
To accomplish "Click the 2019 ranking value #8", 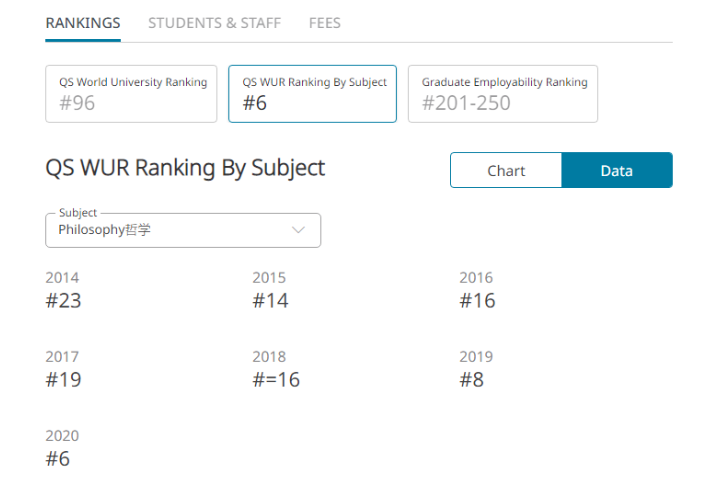I will [x=471, y=380].
